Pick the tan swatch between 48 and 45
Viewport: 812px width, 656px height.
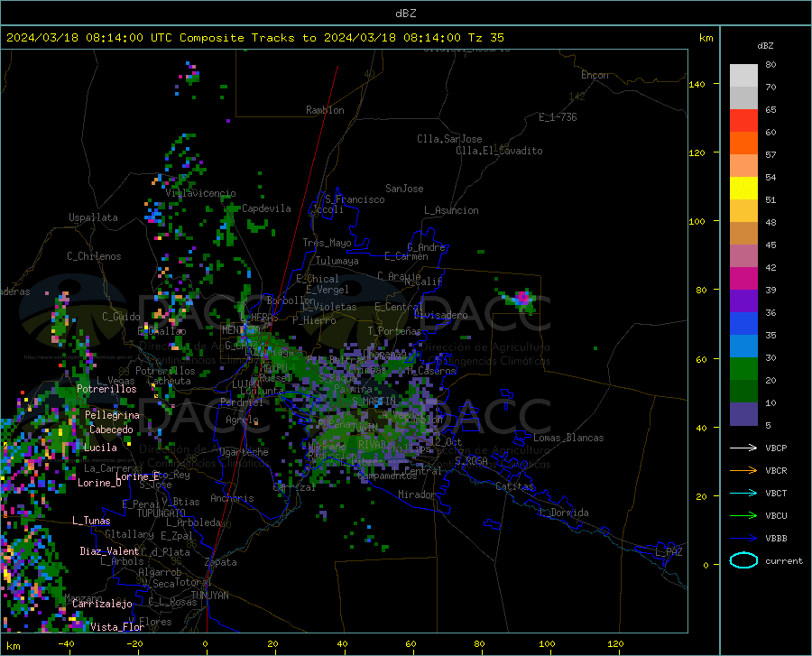(743, 234)
